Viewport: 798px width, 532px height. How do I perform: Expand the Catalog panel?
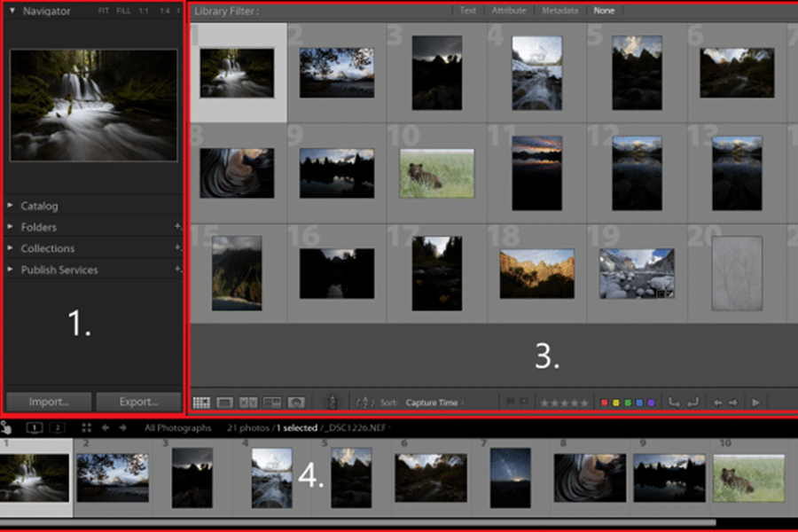coord(39,206)
